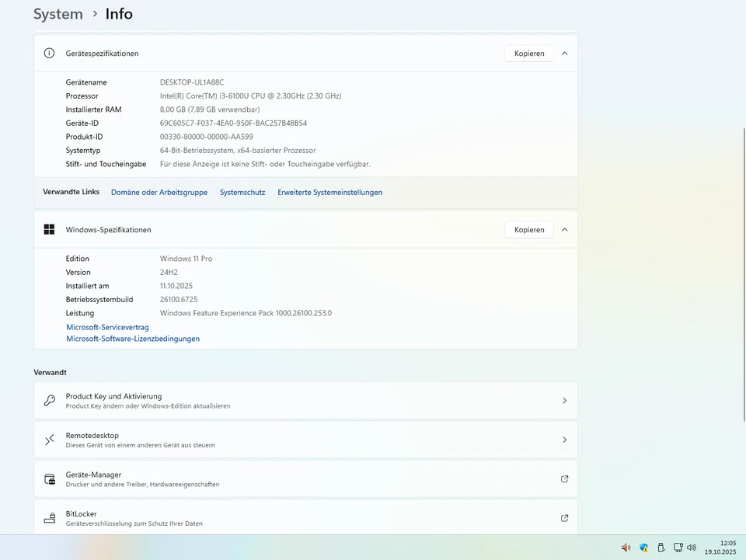Click the Produkt-ID value 00330-80000-00000-AA599

tap(207, 137)
